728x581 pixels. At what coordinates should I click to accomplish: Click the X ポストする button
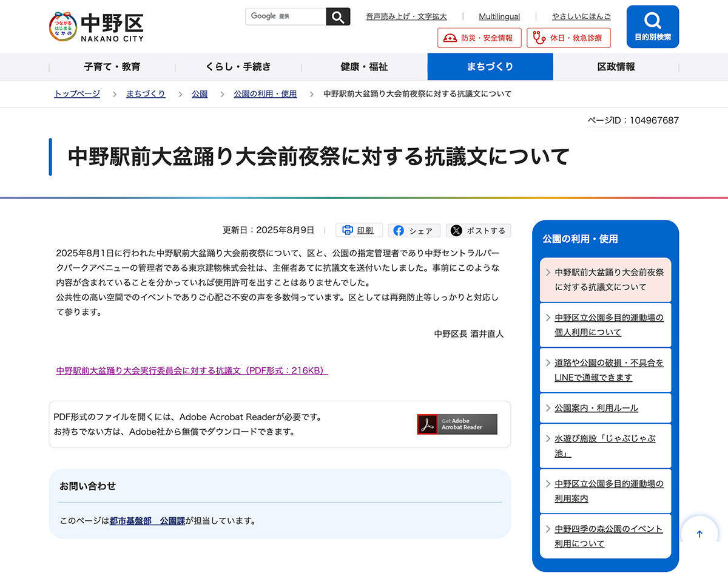pyautogui.click(x=478, y=231)
